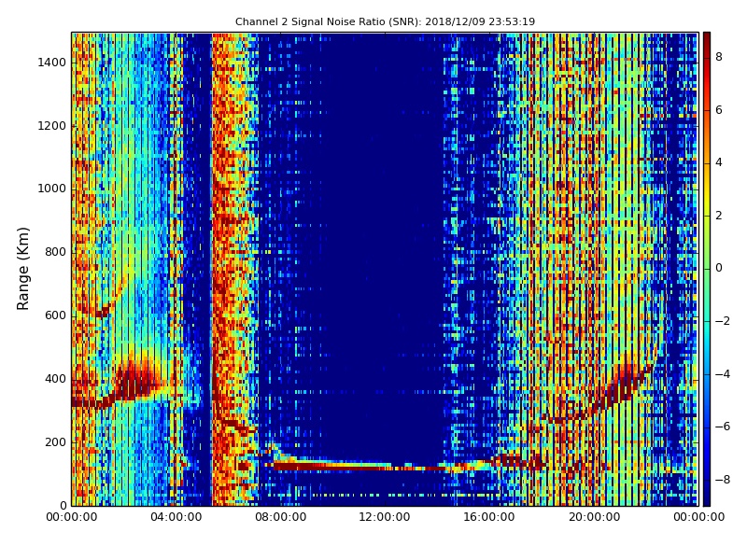Select the 600 range tick label
The image size is (747, 560).
click(55, 315)
